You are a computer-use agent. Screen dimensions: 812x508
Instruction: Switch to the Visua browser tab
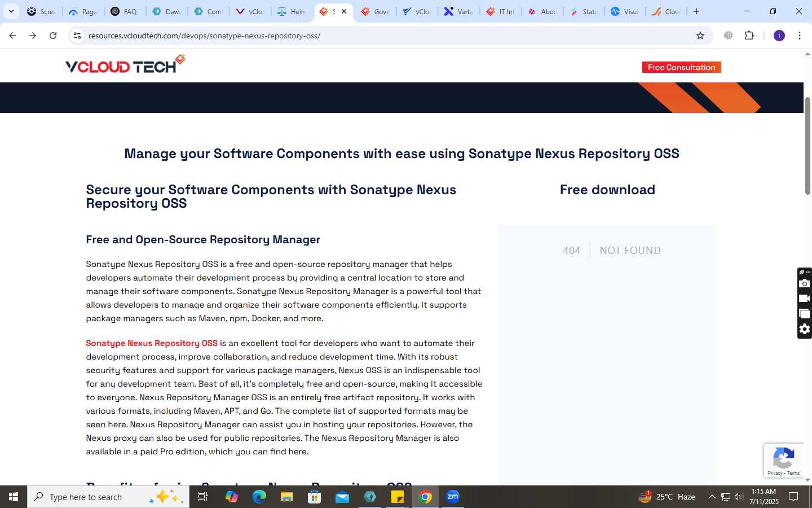(625, 11)
